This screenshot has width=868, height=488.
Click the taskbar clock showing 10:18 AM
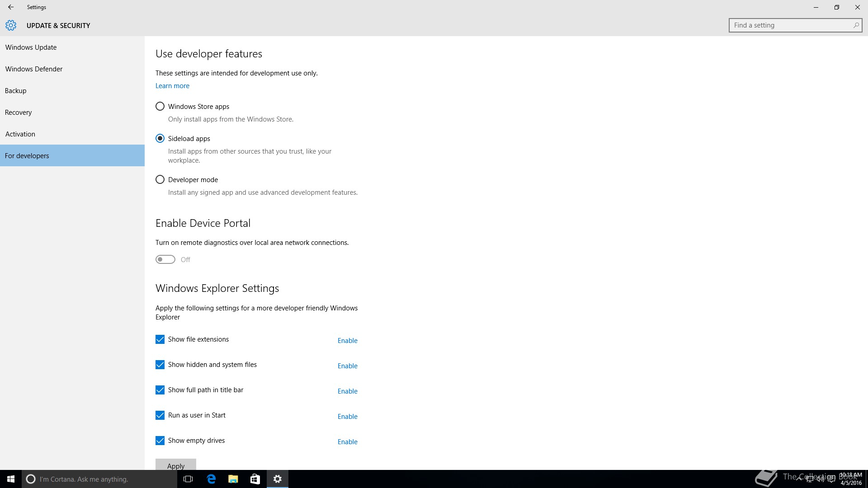(851, 479)
